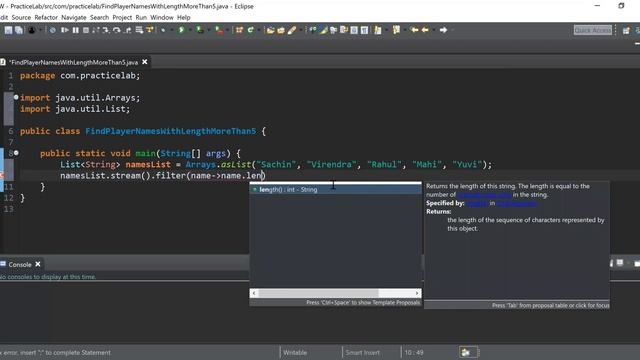Click the error marker beside line 10
Screen dimensions: 640x360
click(2, 175)
